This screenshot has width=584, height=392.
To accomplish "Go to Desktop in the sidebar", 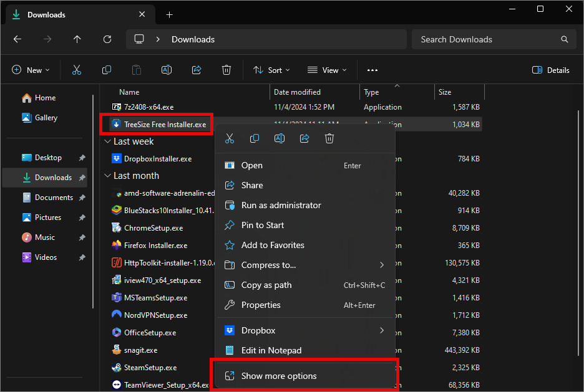I will [45, 157].
